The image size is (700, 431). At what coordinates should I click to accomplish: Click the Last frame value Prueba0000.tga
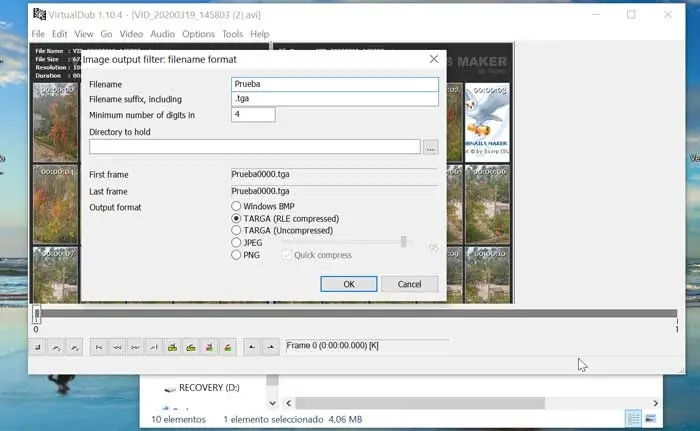(x=260, y=191)
